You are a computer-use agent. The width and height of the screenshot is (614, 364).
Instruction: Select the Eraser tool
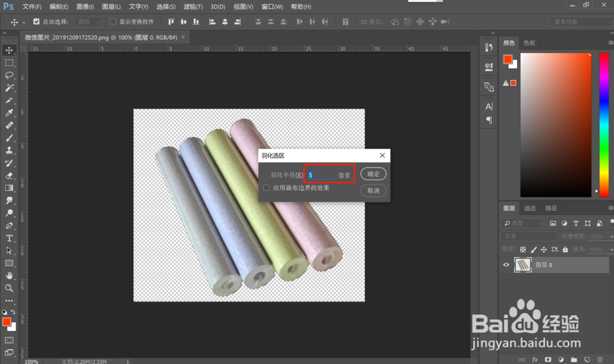[x=9, y=176]
